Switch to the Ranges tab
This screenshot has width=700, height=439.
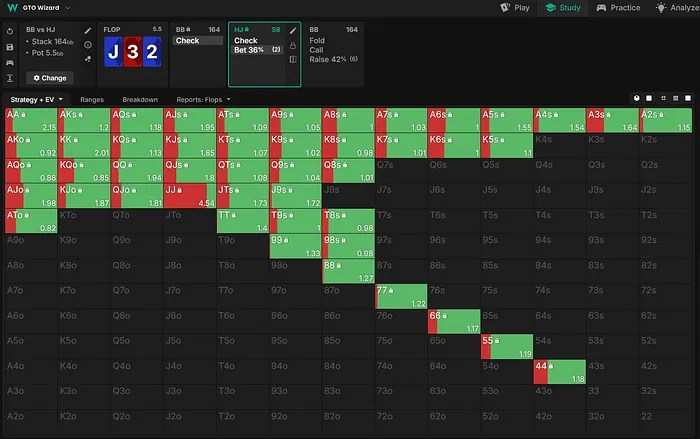pos(93,100)
